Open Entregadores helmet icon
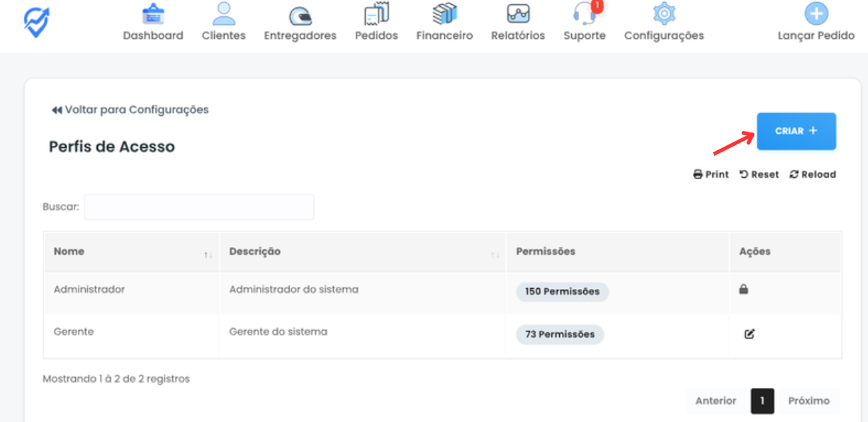This screenshot has height=422, width=868. point(300,16)
